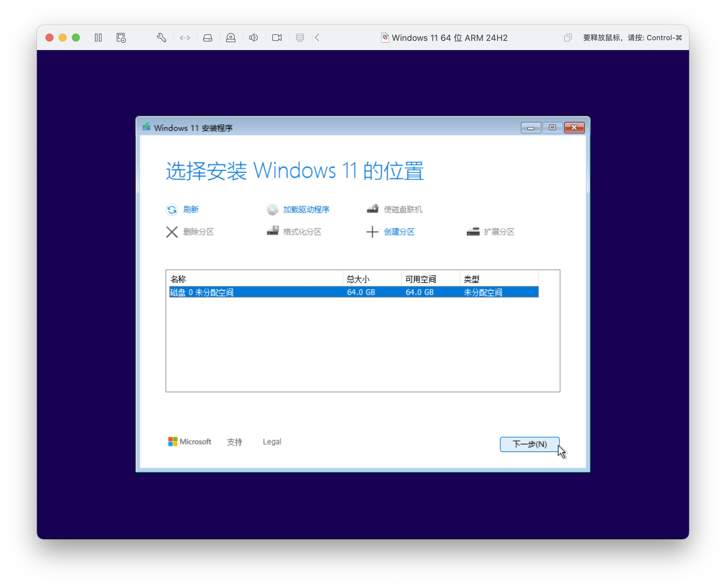
Task: Open virtual machine settings wrench
Action: [162, 38]
